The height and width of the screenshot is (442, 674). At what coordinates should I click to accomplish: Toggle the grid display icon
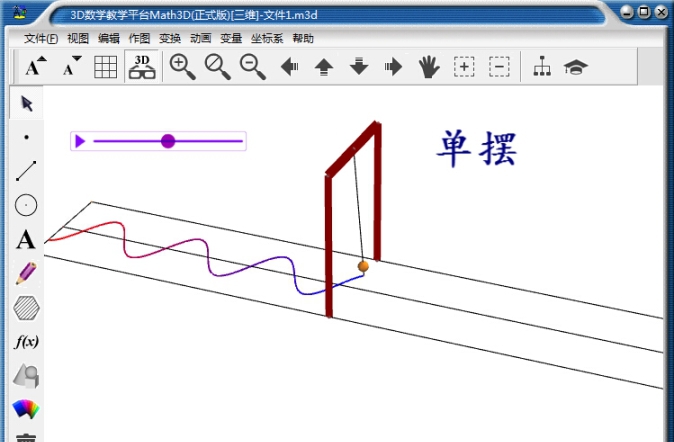click(105, 67)
